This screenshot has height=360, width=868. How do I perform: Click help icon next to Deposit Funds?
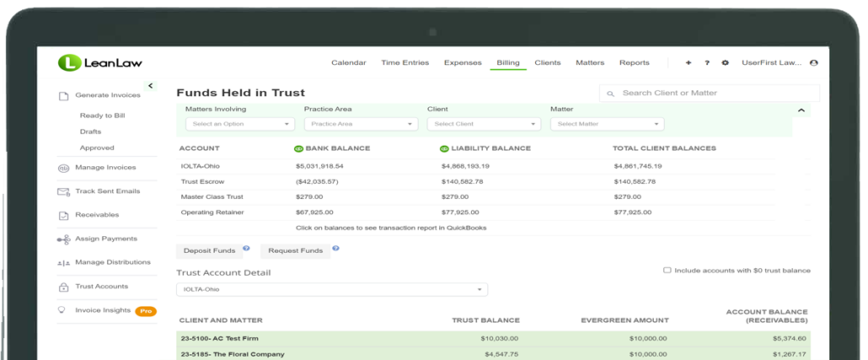(x=246, y=249)
